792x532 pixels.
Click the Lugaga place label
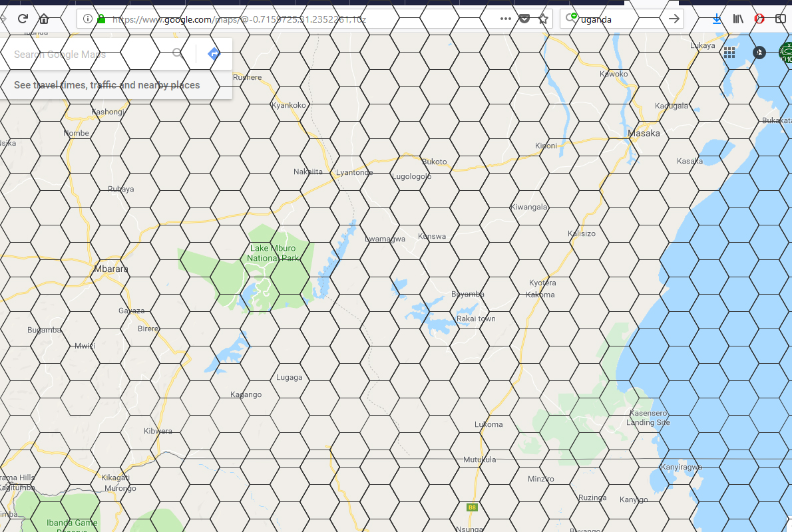coord(289,377)
